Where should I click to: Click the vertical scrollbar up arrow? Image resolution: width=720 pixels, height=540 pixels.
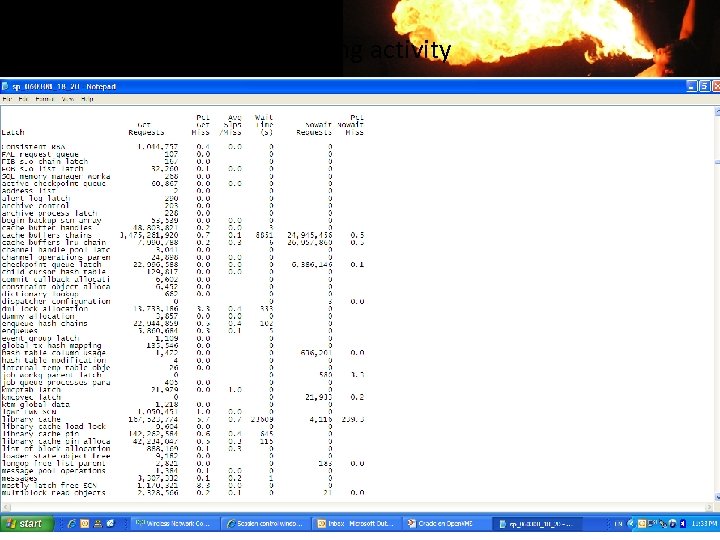coord(717,111)
